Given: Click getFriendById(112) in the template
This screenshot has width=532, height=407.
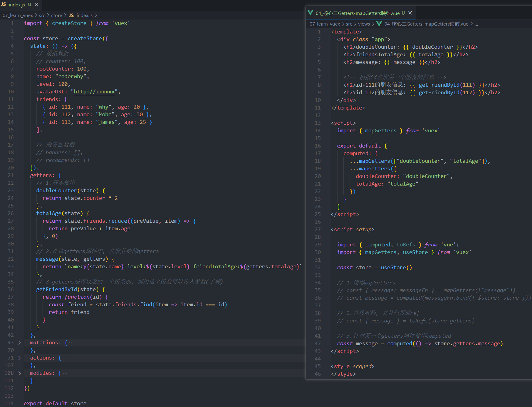Looking at the screenshot, I should point(447,92).
